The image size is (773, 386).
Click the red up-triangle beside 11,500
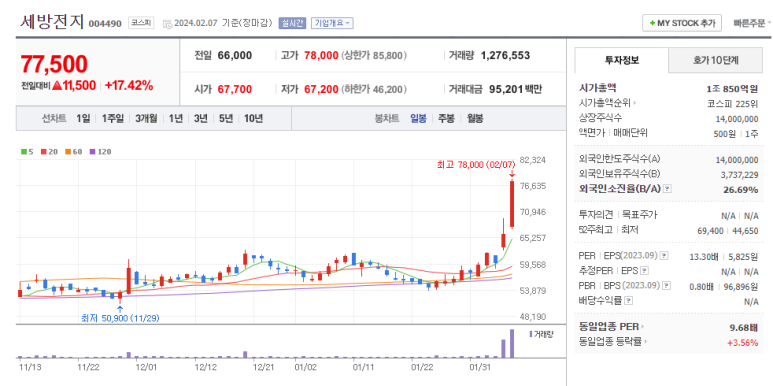[57, 85]
